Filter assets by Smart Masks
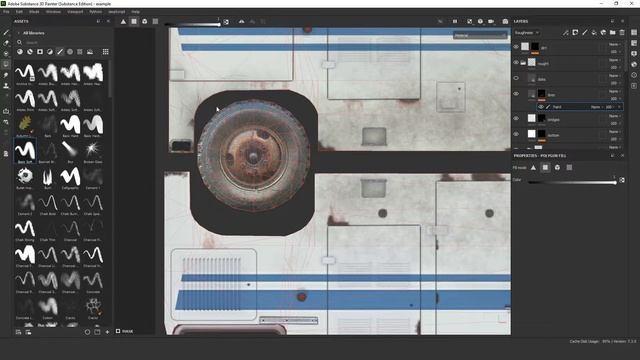This screenshot has height=360, width=640. pos(40,52)
